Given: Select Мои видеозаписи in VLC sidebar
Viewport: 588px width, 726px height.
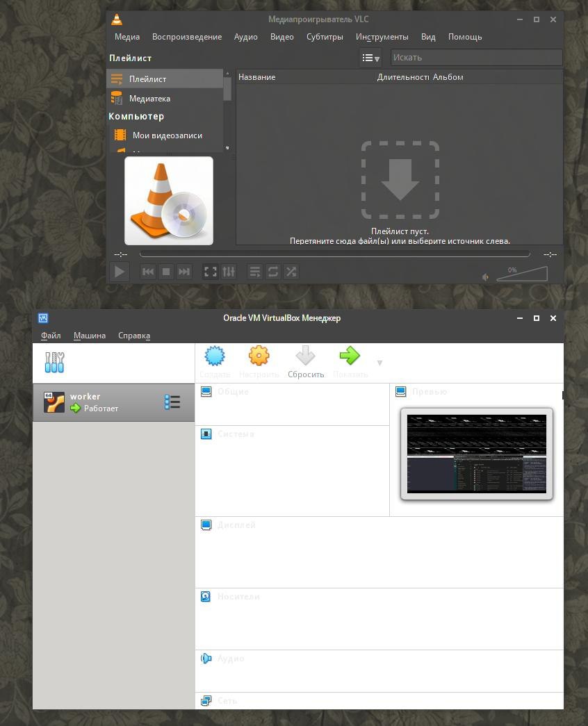Looking at the screenshot, I should coord(165,135).
